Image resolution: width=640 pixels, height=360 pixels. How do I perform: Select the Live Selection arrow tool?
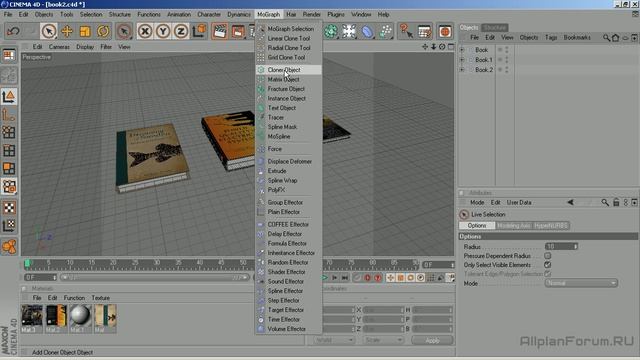tap(49, 31)
